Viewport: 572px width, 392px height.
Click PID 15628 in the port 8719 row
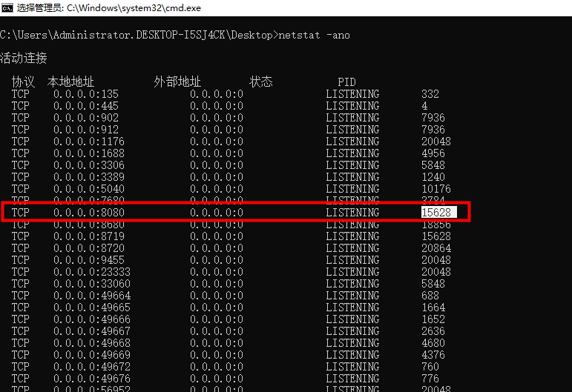click(x=436, y=236)
